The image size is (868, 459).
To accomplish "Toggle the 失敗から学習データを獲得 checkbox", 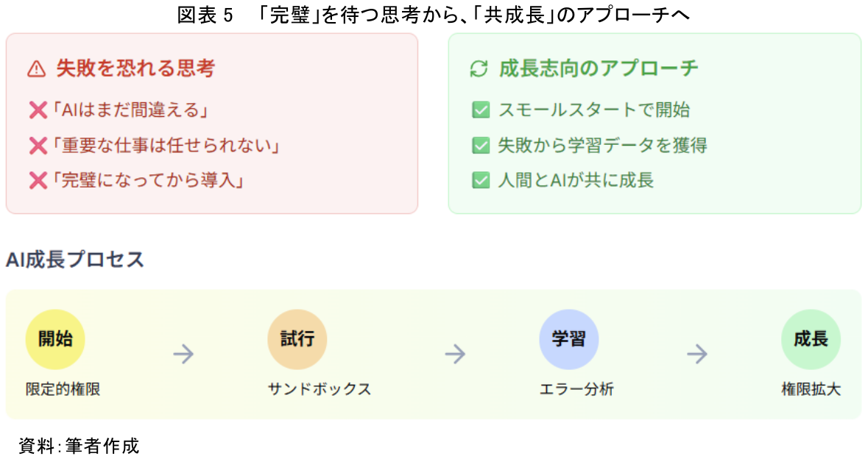I will (x=481, y=146).
